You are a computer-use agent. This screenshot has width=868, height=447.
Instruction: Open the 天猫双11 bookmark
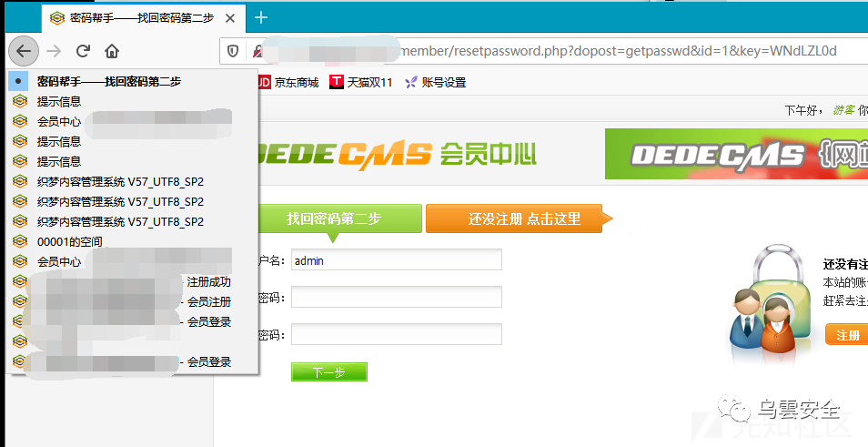(x=361, y=83)
